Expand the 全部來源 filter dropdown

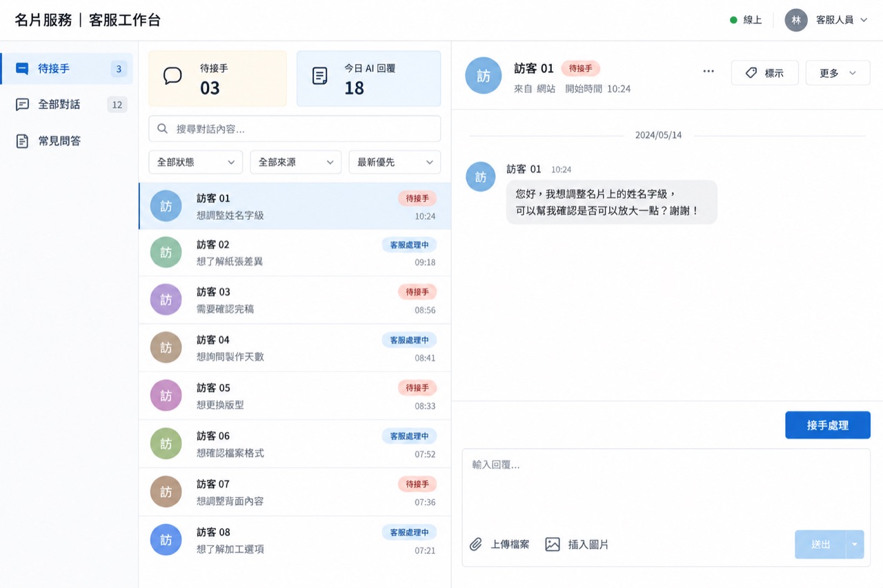tap(296, 162)
